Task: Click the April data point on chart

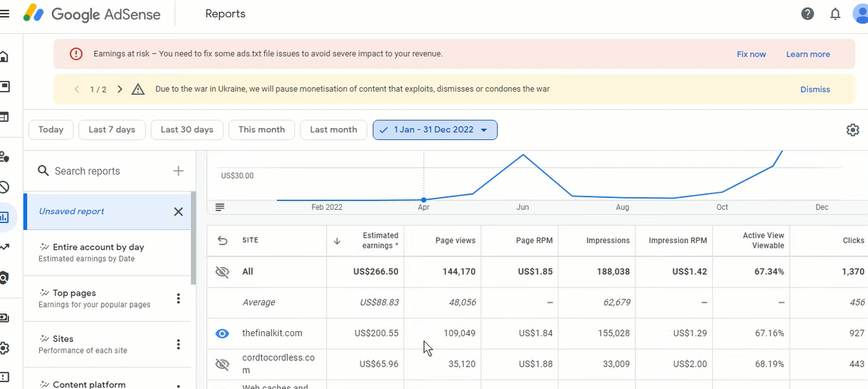Action: [424, 199]
